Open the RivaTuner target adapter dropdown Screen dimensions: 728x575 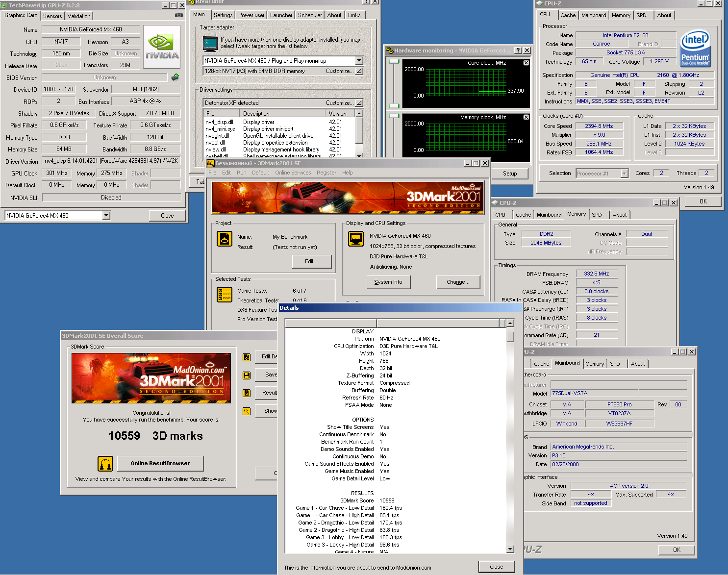click(359, 61)
